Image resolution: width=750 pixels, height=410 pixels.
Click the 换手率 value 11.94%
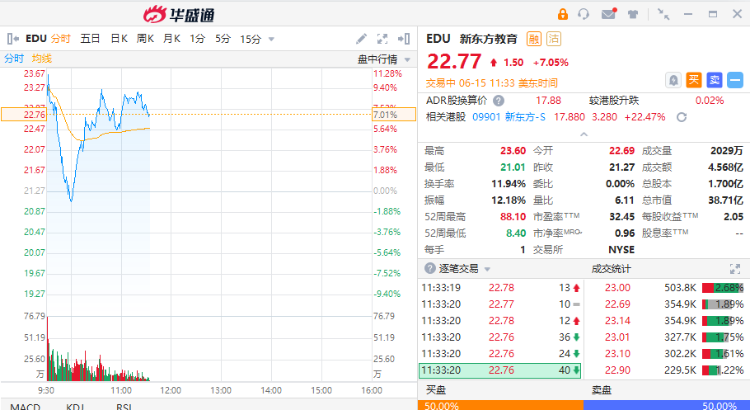click(x=508, y=184)
